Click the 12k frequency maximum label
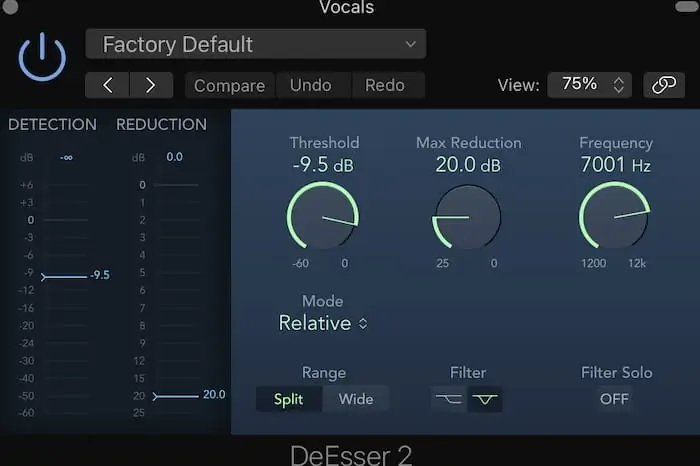The height and width of the screenshot is (466, 700). [637, 263]
